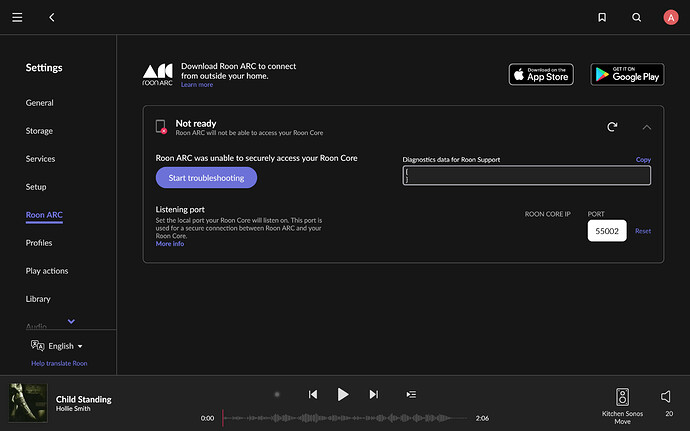Image resolution: width=690 pixels, height=431 pixels.
Task: Open the play queue icon
Action: 411,394
